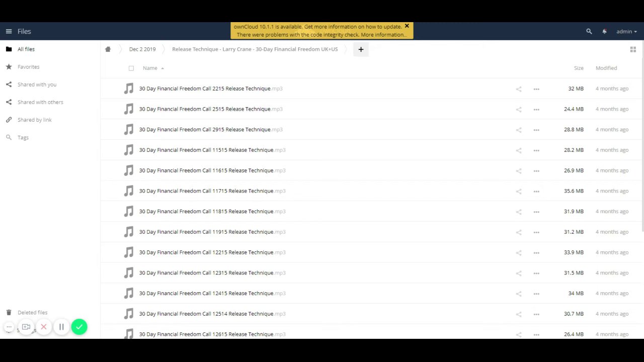Sort files by Modified column
Image resolution: width=644 pixels, height=362 pixels.
coord(606,68)
